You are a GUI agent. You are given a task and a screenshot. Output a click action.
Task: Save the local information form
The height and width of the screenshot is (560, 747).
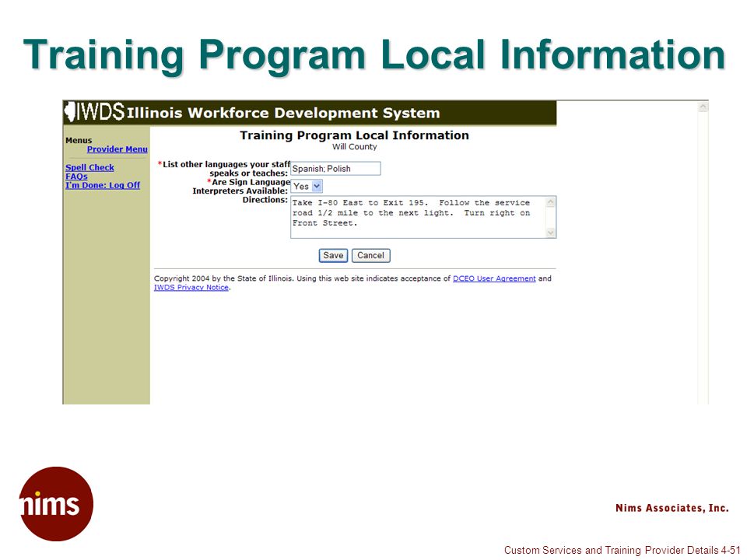click(x=334, y=256)
